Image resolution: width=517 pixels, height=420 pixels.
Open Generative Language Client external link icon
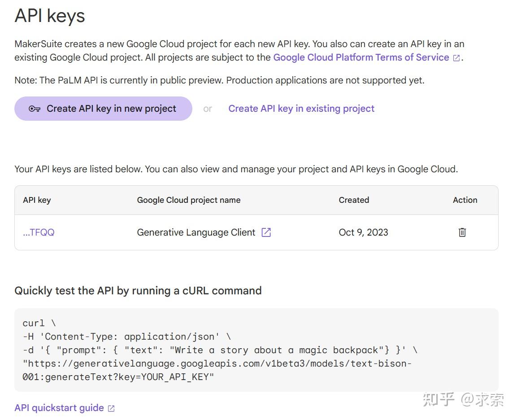[x=266, y=232]
